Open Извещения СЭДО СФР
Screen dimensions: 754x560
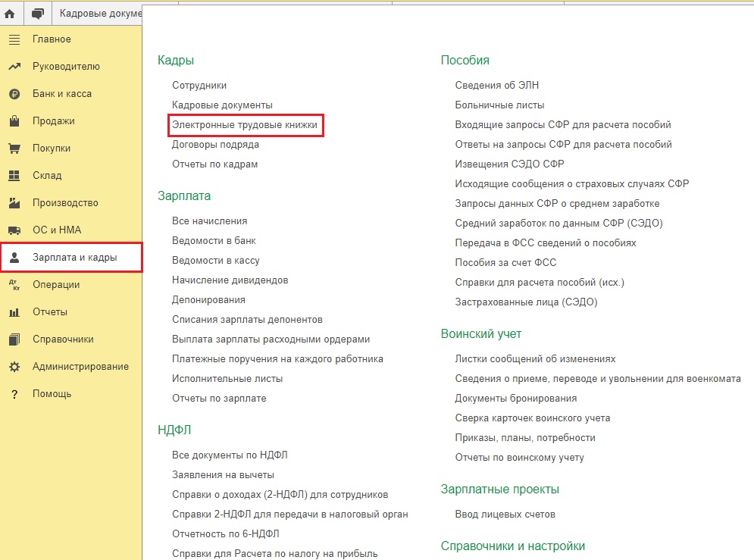coord(509,164)
